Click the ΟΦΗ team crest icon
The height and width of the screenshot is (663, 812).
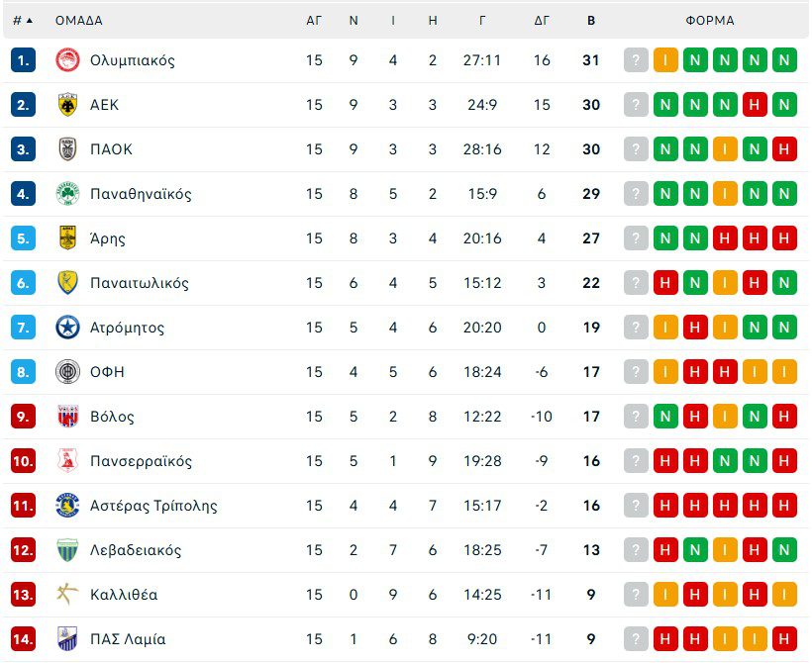pos(67,372)
